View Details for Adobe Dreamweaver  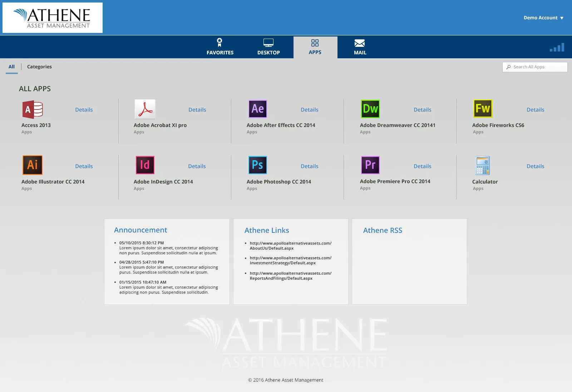point(423,110)
